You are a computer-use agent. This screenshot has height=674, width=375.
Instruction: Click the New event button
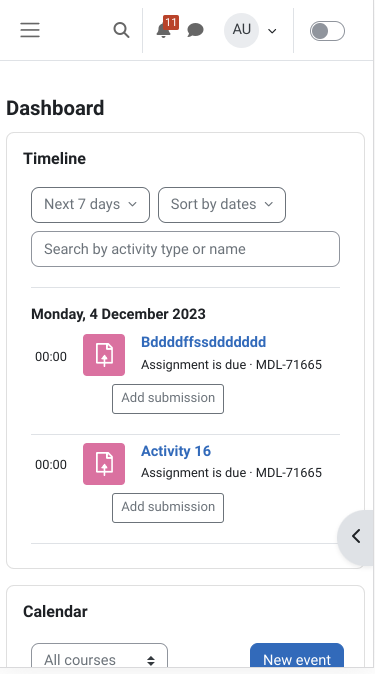point(297,659)
